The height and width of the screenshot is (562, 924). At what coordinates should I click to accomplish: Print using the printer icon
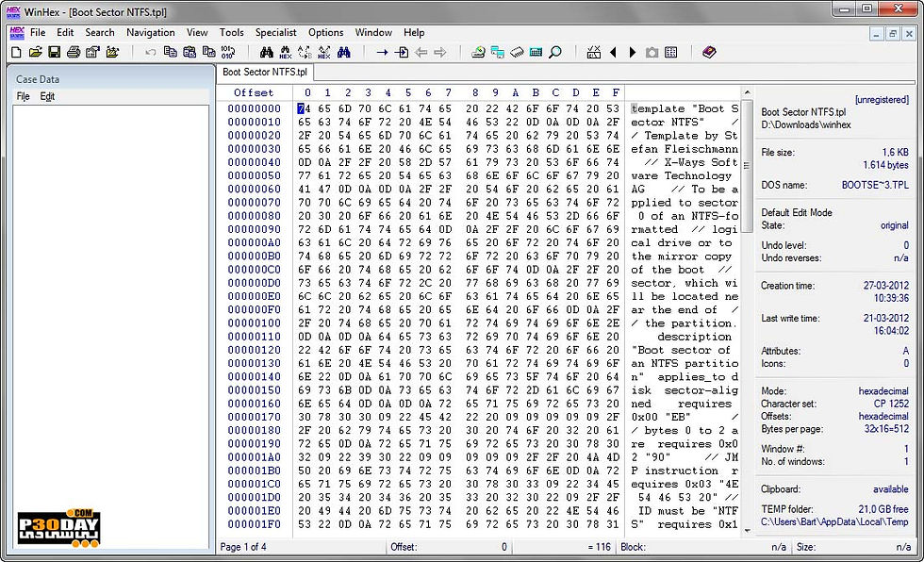(74, 53)
